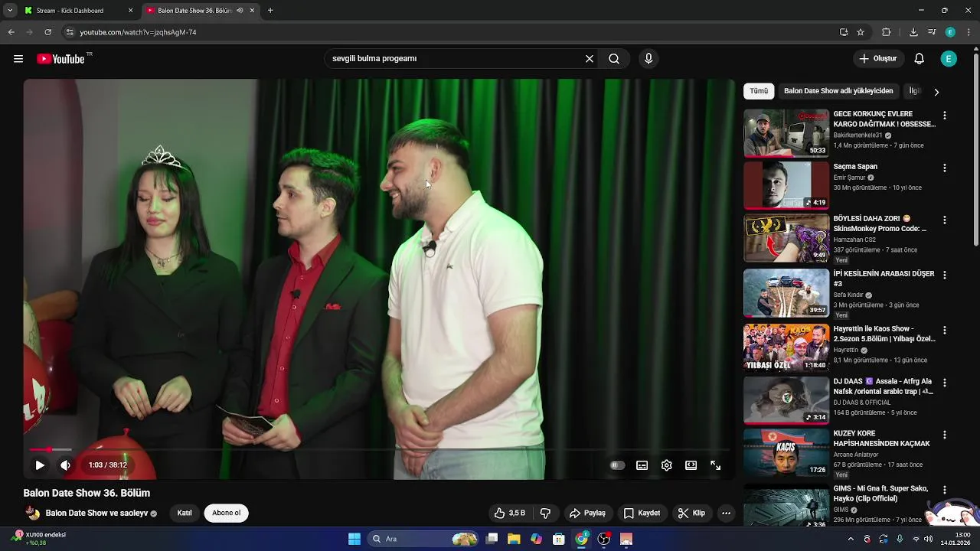
Task: Play the video
Action: [x=40, y=465]
